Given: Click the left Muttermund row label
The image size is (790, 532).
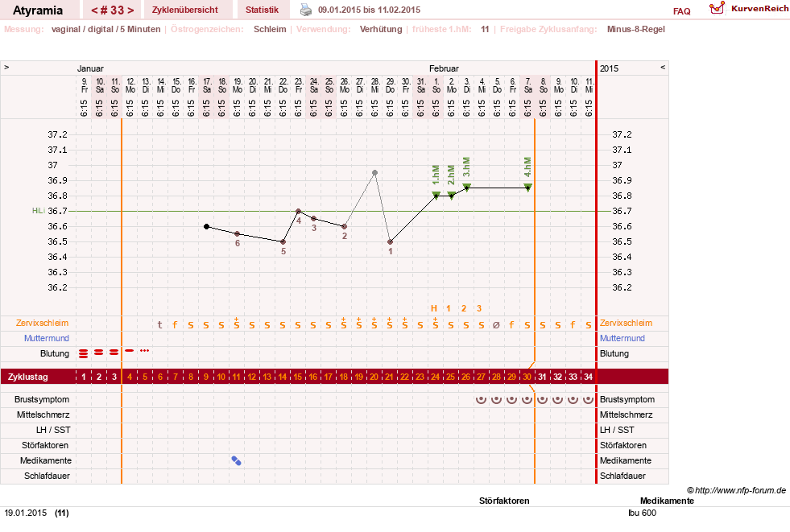Looking at the screenshot, I should (47, 338).
